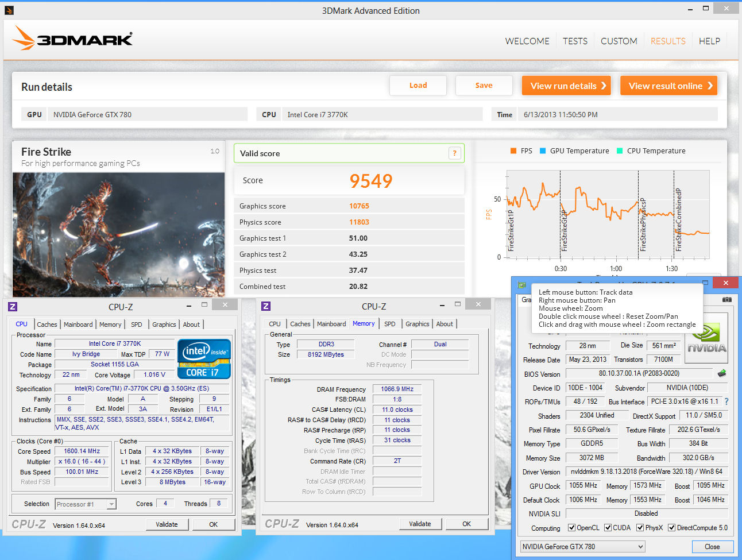This screenshot has width=742, height=560.
Task: Switch to SPD tab in CPU window
Action: 137,325
